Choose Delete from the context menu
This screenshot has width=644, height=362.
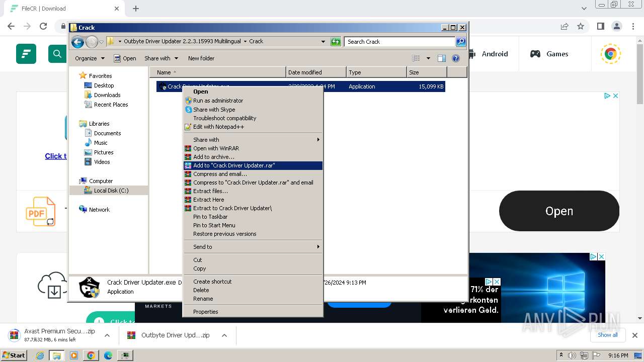[x=253, y=290]
